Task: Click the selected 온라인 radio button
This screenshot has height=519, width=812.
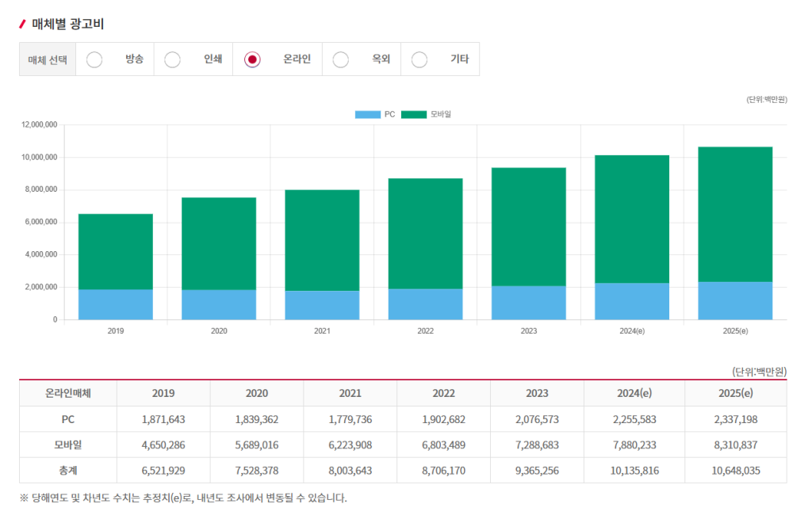Action: point(252,59)
